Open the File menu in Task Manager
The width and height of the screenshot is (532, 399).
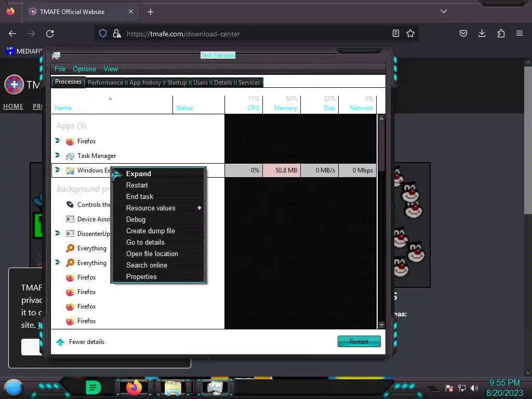[x=60, y=69]
